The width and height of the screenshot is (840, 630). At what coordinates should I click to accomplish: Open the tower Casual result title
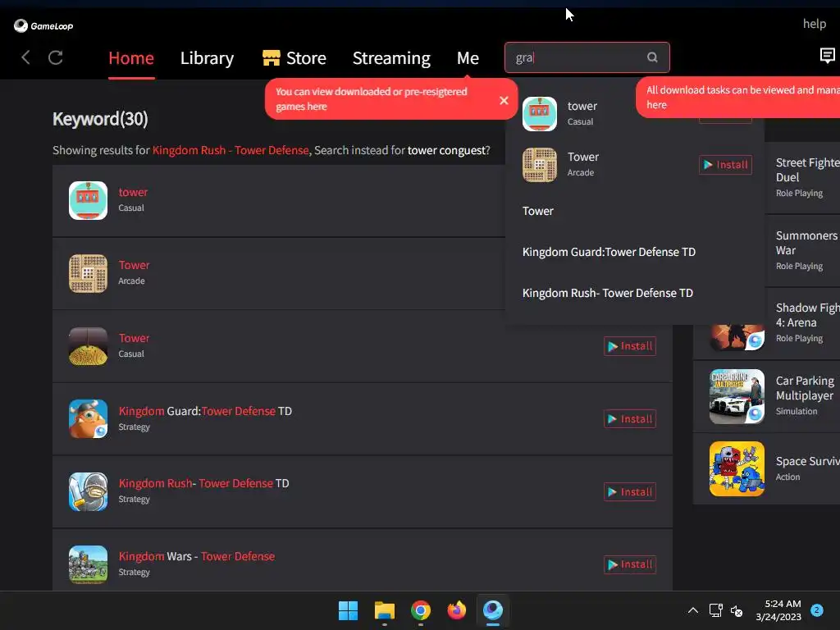(133, 192)
